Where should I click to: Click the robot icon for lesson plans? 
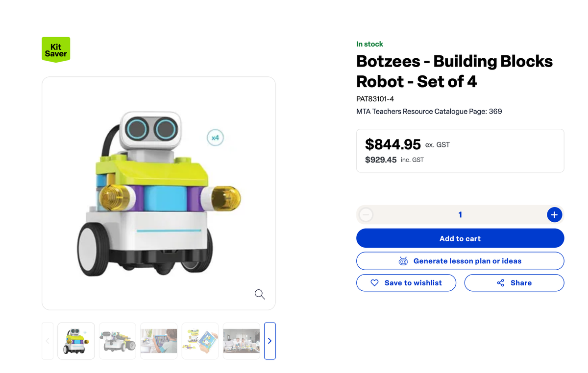pyautogui.click(x=403, y=261)
